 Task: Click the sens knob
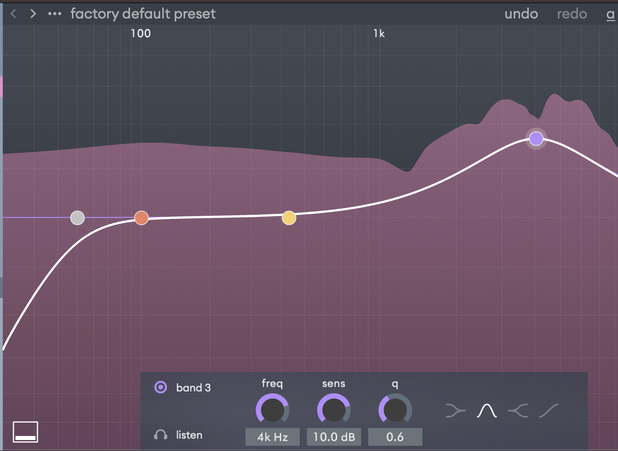point(334,409)
